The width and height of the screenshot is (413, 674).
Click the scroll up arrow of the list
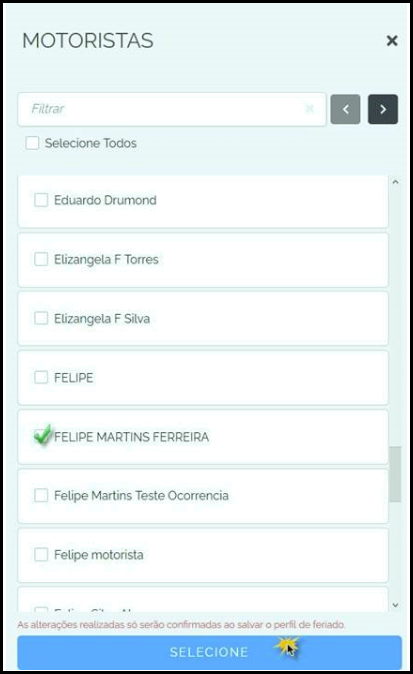tap(395, 182)
